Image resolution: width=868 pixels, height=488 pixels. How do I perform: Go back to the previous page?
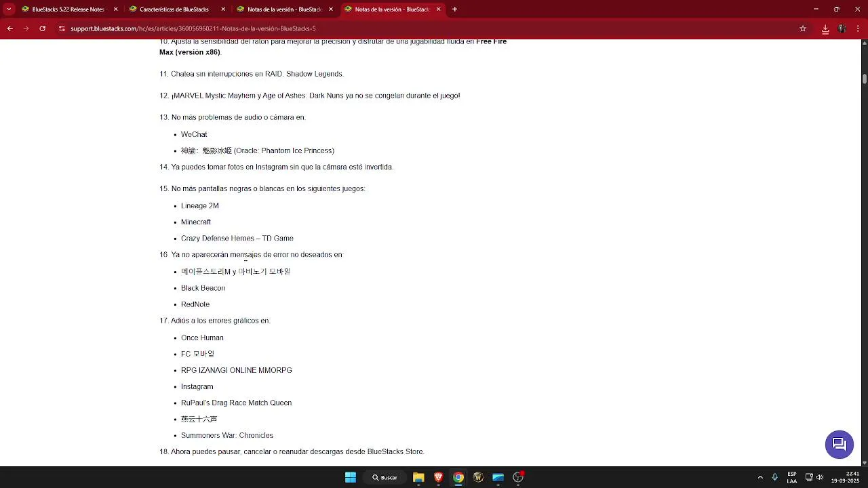click(9, 28)
